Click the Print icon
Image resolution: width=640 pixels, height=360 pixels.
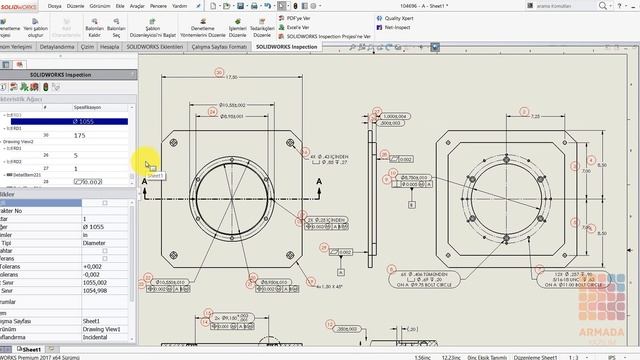254,6
